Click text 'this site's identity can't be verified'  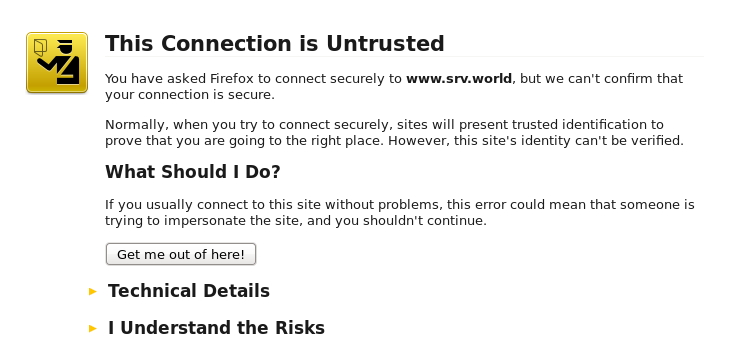[567, 140]
